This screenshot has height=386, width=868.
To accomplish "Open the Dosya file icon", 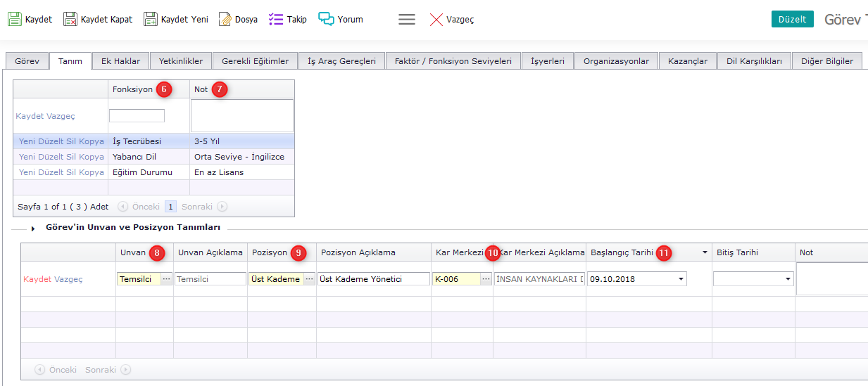I will (x=225, y=19).
